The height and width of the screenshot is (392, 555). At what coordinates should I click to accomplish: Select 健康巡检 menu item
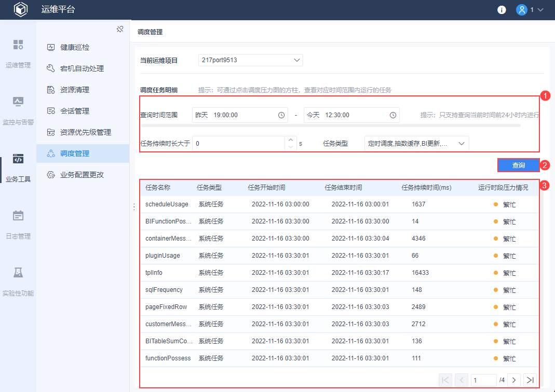[x=75, y=47]
